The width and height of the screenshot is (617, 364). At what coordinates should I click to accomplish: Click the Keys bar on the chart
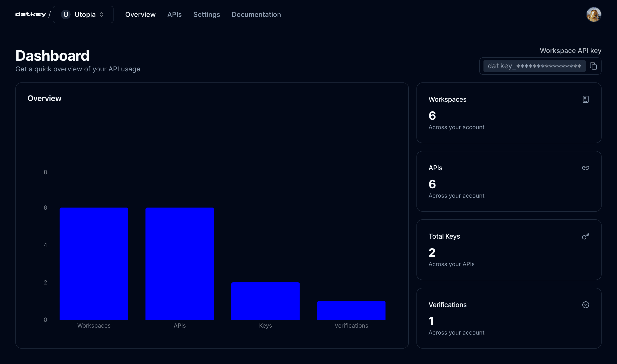pos(265,301)
